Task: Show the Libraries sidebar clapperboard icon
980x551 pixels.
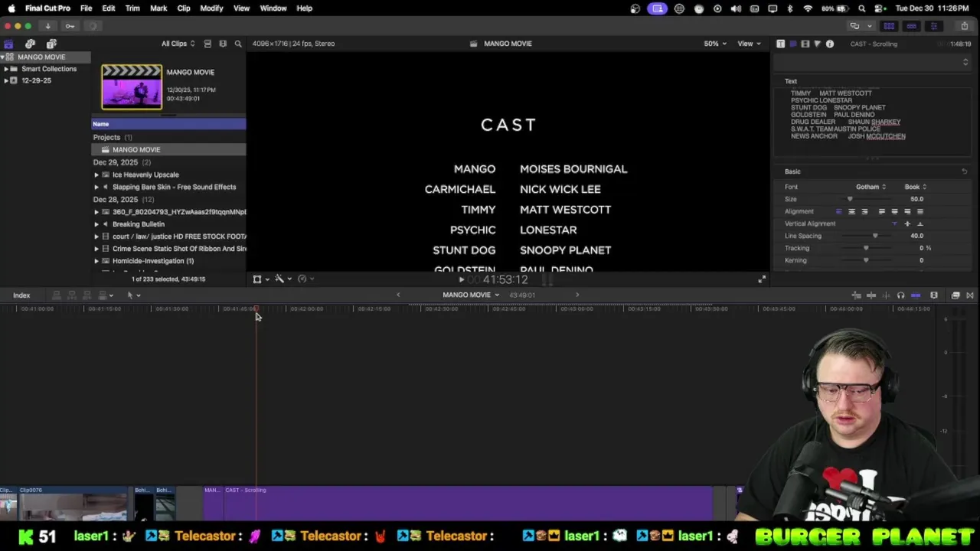Action: 9,44
